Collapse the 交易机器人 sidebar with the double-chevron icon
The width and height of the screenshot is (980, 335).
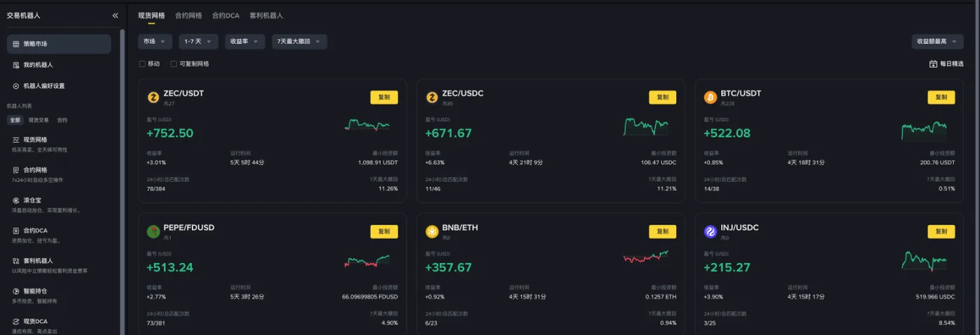coord(115,15)
